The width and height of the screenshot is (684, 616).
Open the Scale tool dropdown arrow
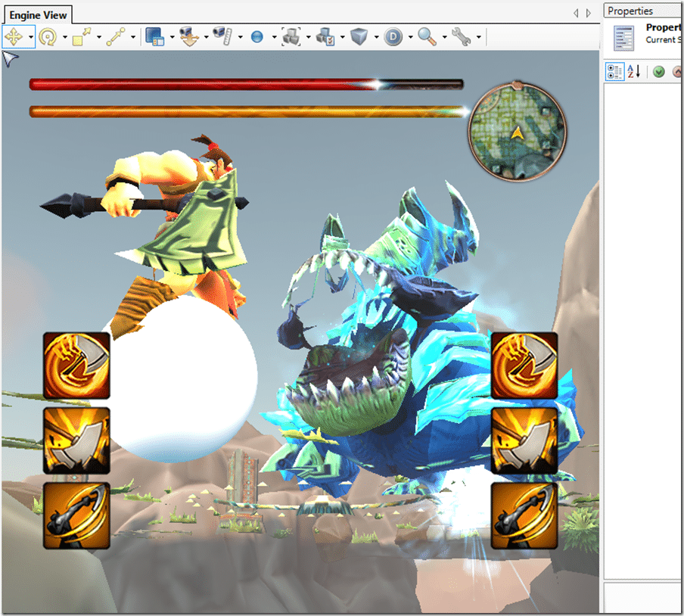pos(98,37)
